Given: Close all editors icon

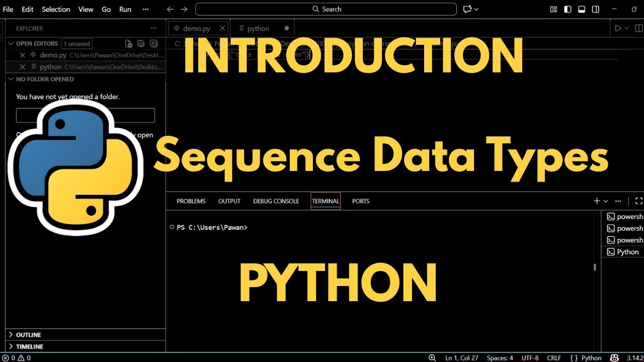Looking at the screenshot, I should coord(154,44).
